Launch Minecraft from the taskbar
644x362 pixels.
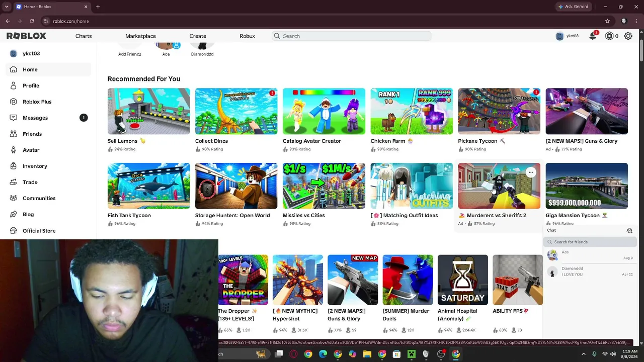412,354
